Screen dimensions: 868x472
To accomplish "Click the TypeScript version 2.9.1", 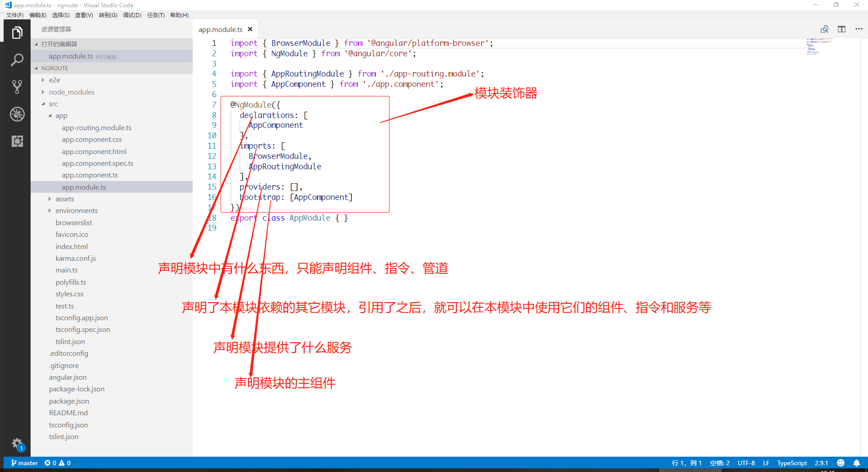I will click(x=821, y=463).
